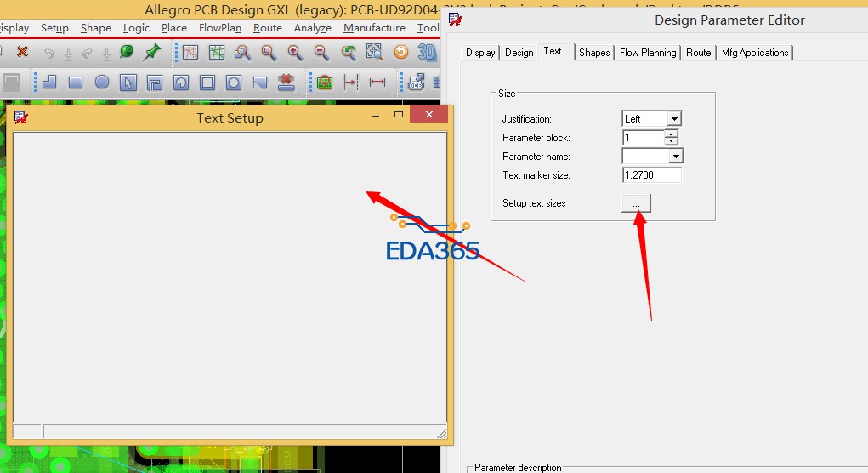
Task: Close the Text Setup window
Action: point(429,115)
